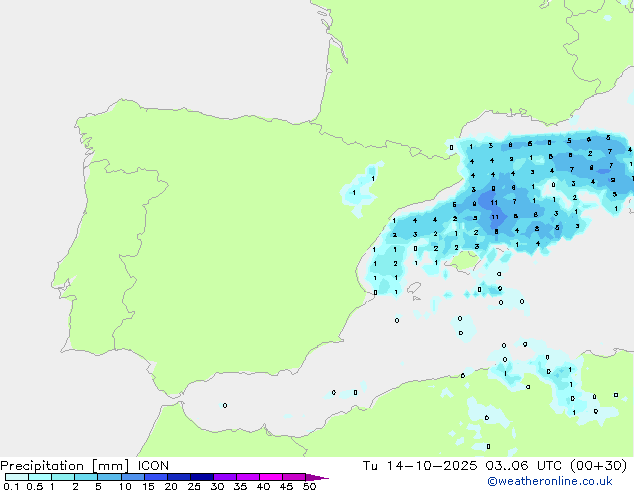634x490 pixels.
Task: Click the 25 value on legend scale
Action: coord(193,486)
